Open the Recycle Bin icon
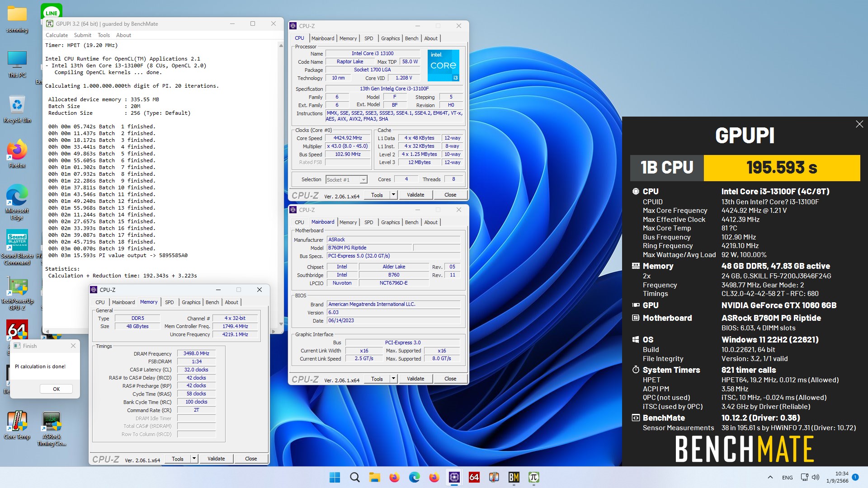This screenshot has width=868, height=488. (17, 109)
